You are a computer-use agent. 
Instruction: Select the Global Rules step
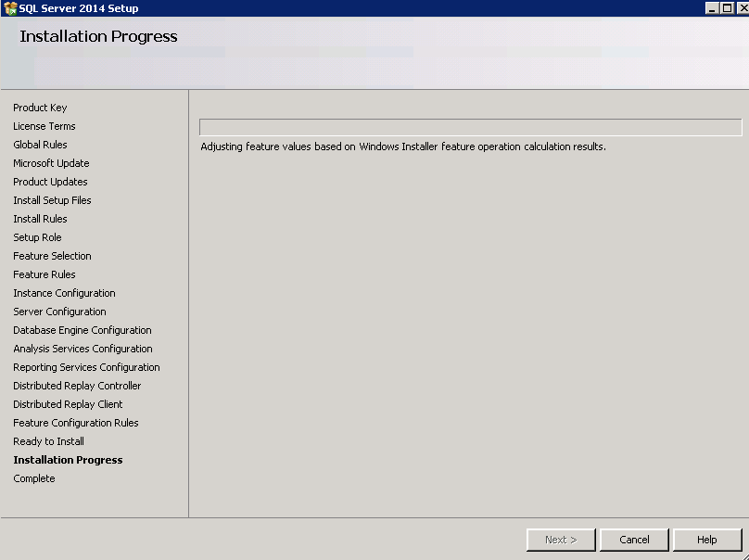click(x=40, y=145)
